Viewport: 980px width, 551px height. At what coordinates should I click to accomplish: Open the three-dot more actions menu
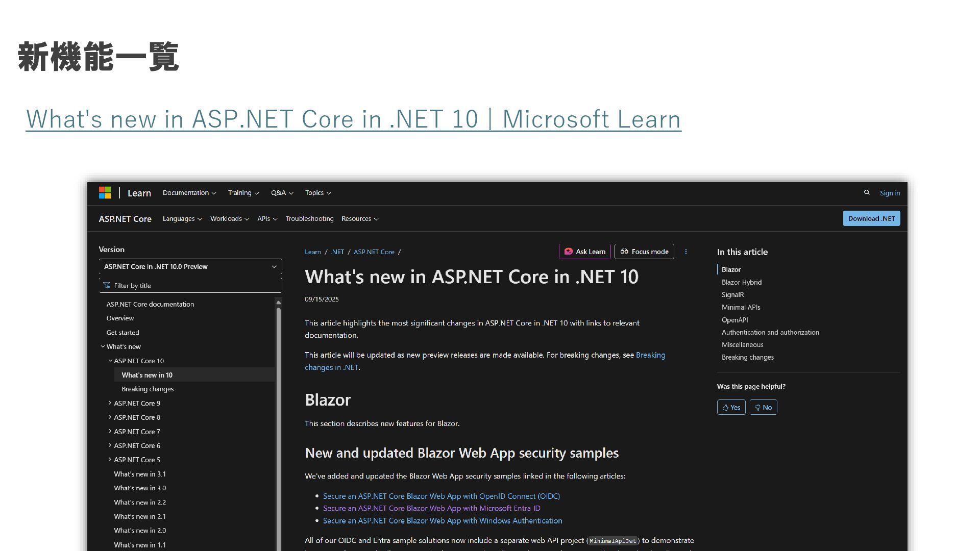(685, 252)
